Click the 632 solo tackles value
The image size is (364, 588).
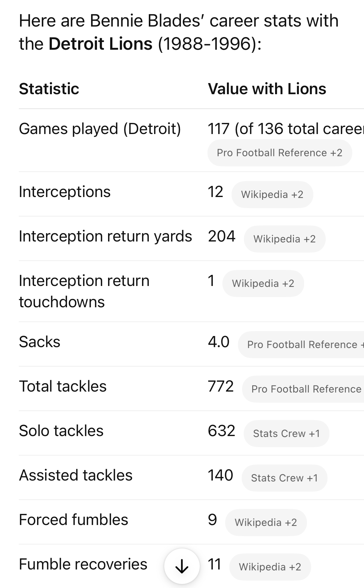221,431
